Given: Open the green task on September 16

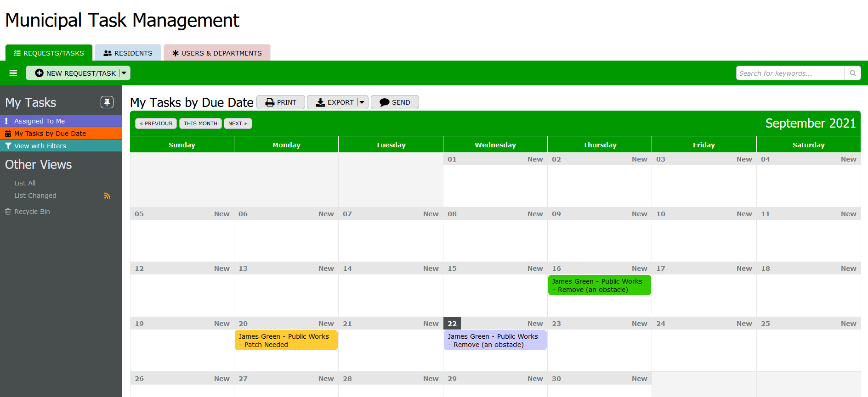Looking at the screenshot, I should (x=599, y=285).
